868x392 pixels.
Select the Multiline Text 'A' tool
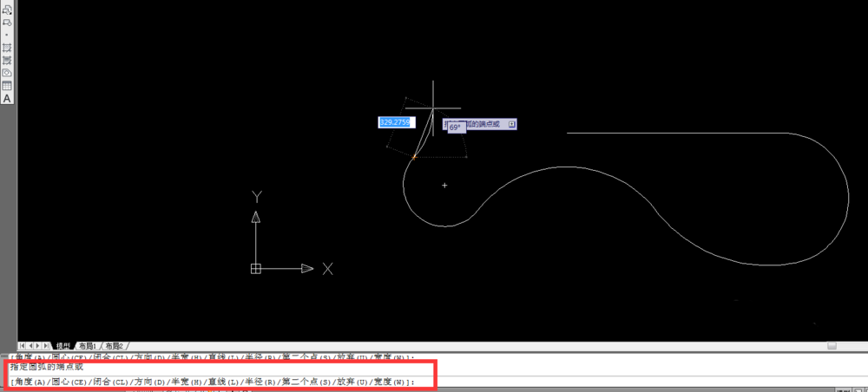[7, 98]
